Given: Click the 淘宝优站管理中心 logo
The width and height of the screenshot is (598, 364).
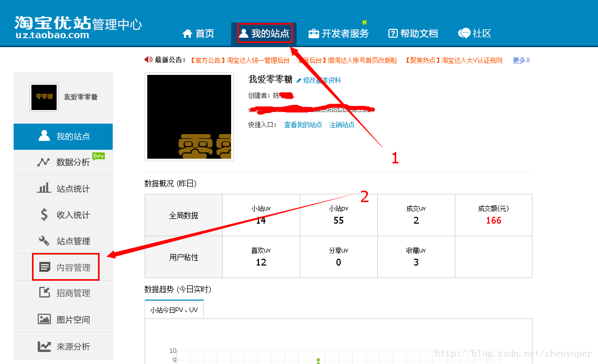Looking at the screenshot, I should coord(78,27).
